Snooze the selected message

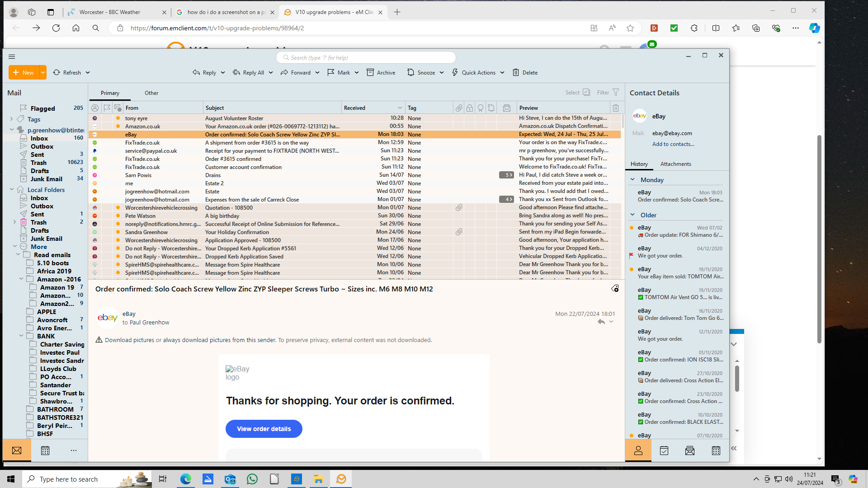(421, 72)
